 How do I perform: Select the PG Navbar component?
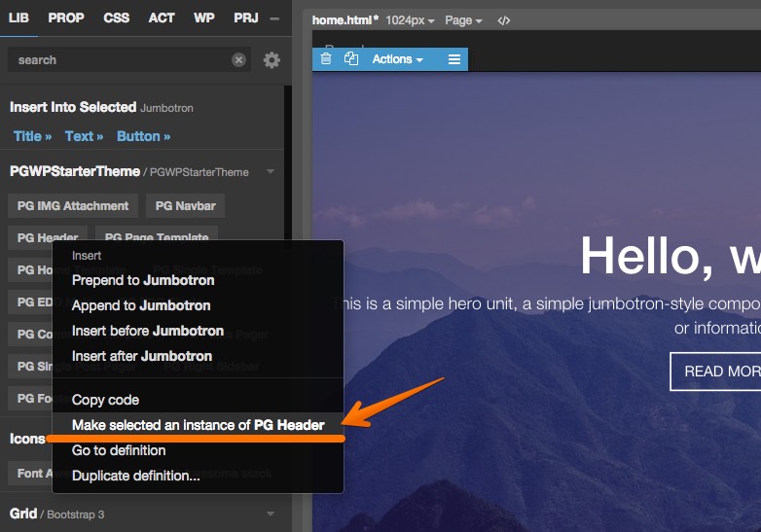(x=186, y=205)
